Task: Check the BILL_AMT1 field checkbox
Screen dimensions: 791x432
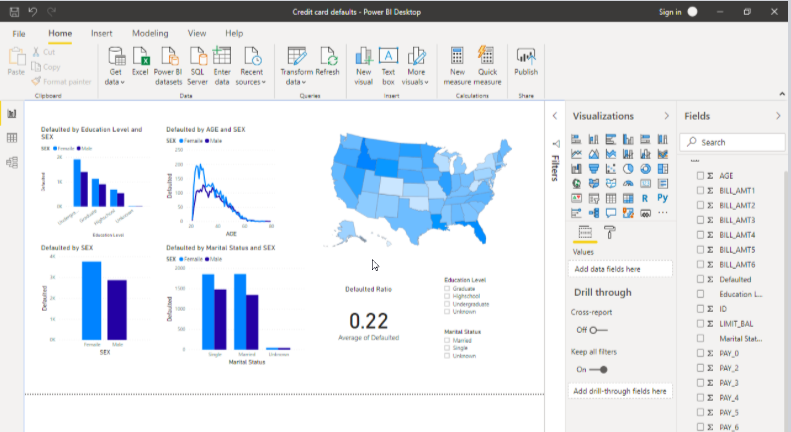Action: [700, 190]
